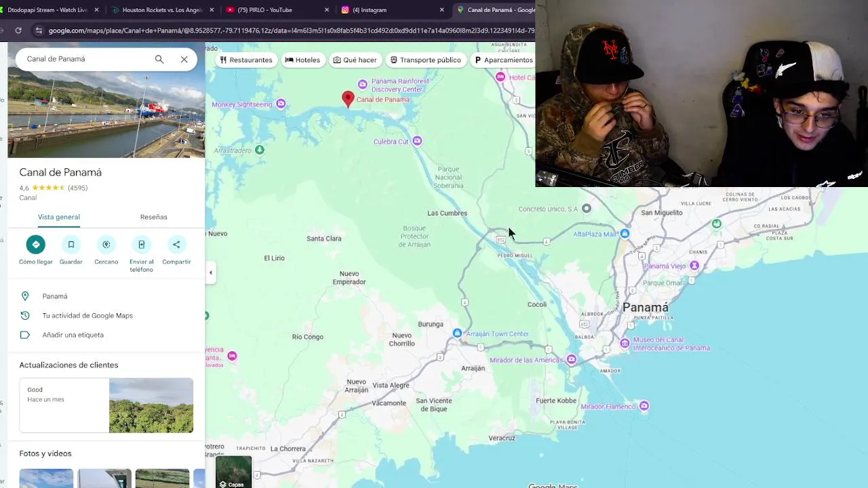Open the first Fotos y vídeos thumbnail
Image resolution: width=868 pixels, height=488 pixels.
pyautogui.click(x=46, y=479)
